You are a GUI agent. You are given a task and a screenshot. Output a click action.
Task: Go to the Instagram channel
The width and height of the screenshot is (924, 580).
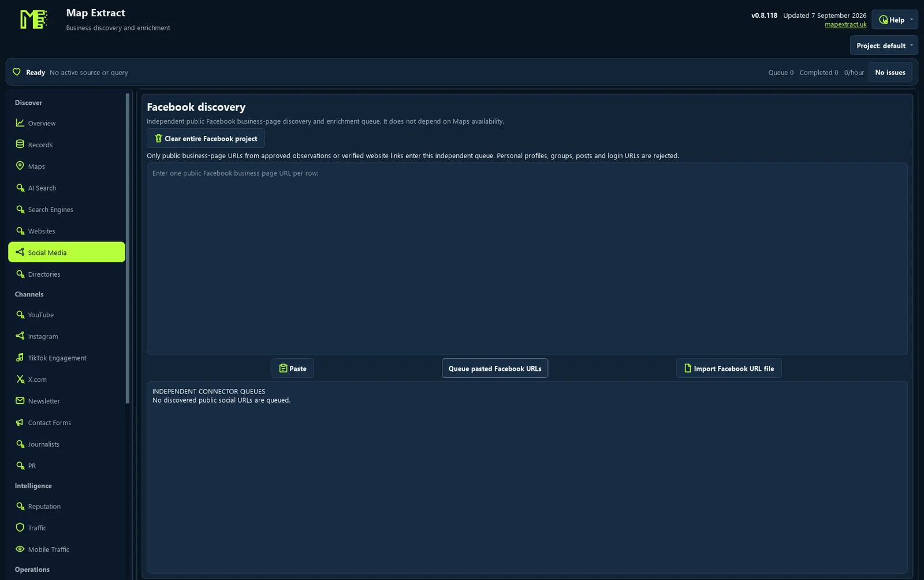[x=66, y=336]
